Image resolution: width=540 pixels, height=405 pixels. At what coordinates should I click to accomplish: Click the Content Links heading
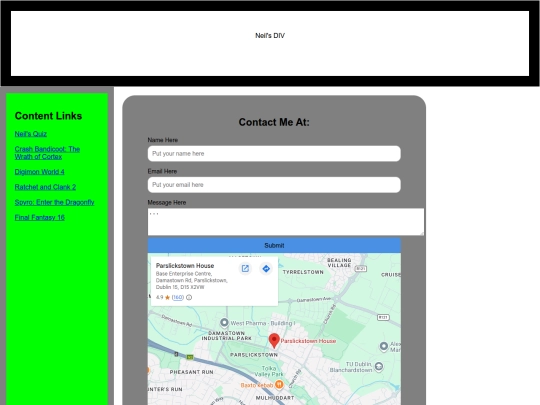coord(48,116)
